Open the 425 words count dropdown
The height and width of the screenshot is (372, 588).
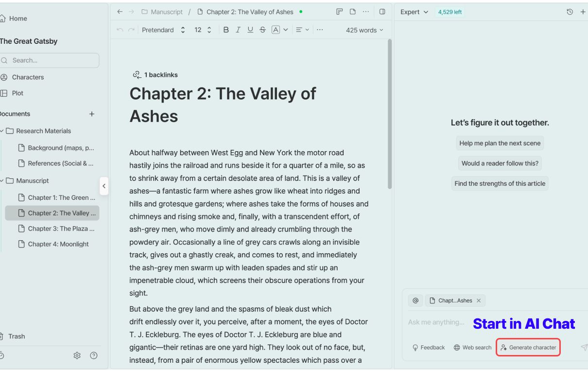click(x=364, y=30)
